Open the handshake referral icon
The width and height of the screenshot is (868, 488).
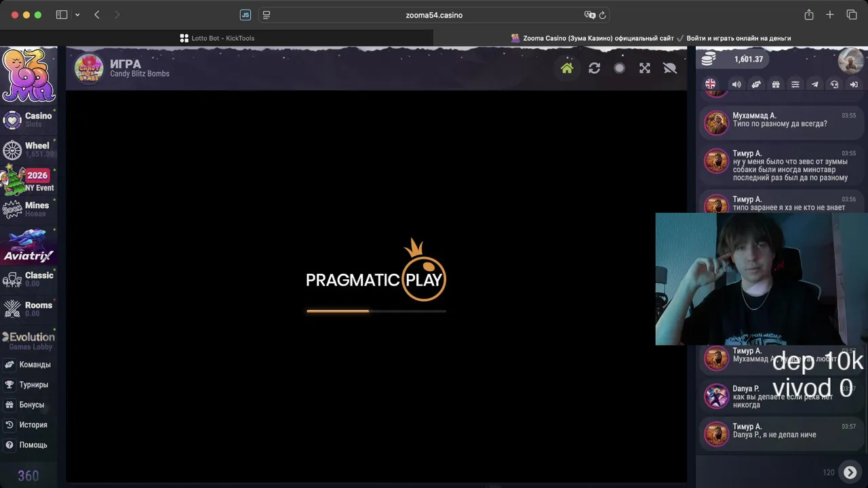756,84
